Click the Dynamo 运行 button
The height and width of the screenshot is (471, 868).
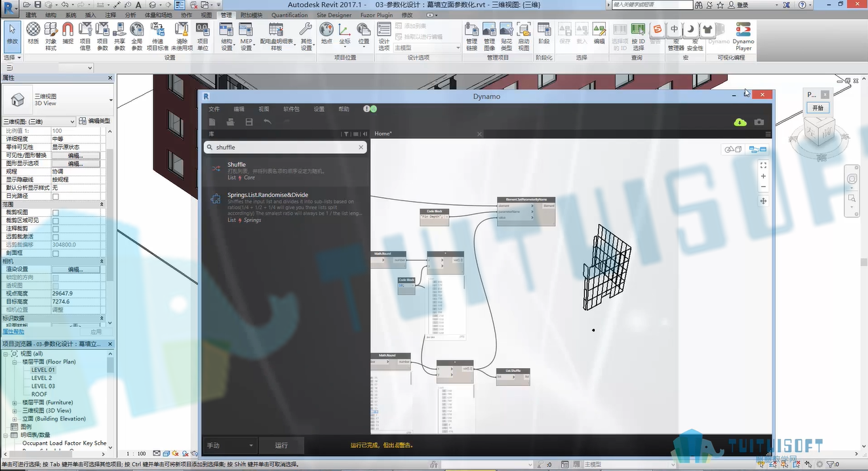click(281, 445)
